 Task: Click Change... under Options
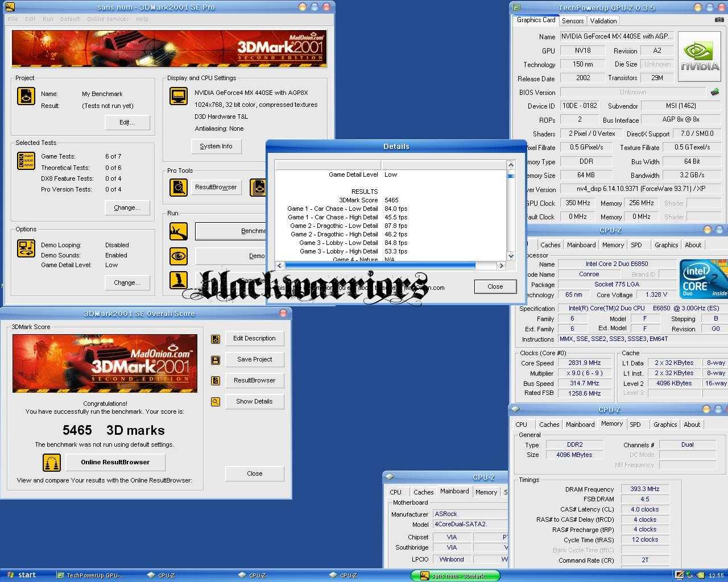[x=127, y=282]
